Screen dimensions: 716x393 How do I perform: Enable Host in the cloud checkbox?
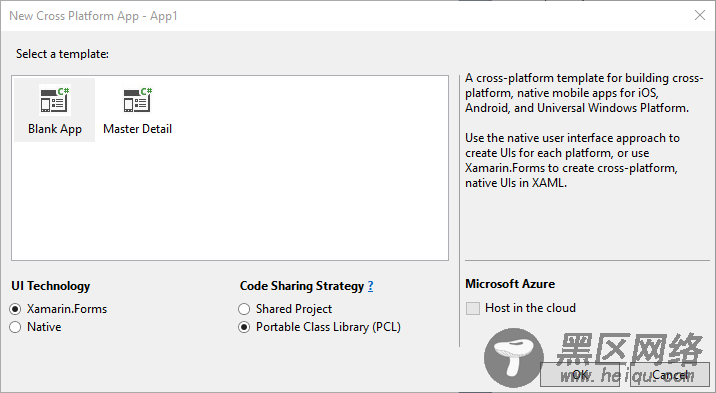pos(473,308)
